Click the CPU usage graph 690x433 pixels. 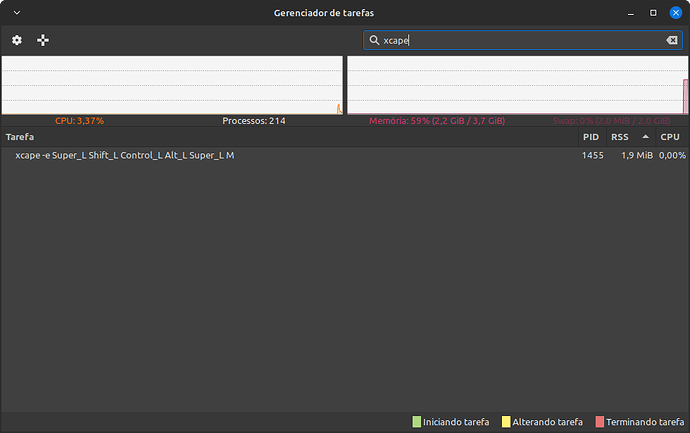tap(172, 85)
